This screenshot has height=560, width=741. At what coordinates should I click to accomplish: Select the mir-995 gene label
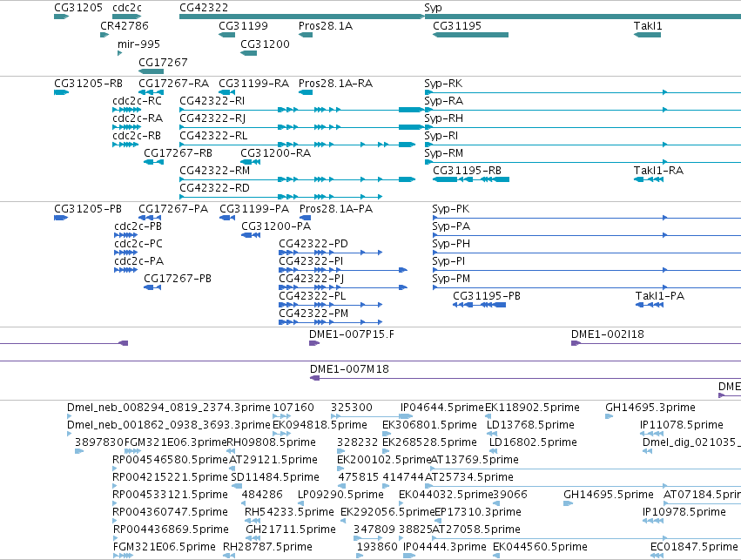click(139, 44)
